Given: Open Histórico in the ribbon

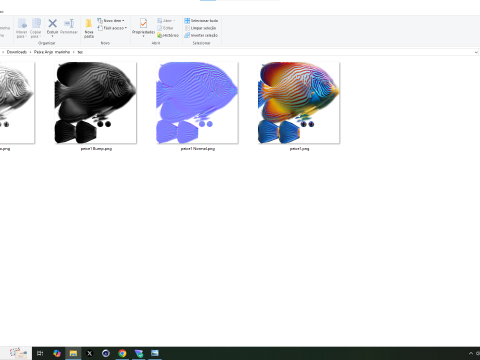Looking at the screenshot, I should [x=168, y=35].
